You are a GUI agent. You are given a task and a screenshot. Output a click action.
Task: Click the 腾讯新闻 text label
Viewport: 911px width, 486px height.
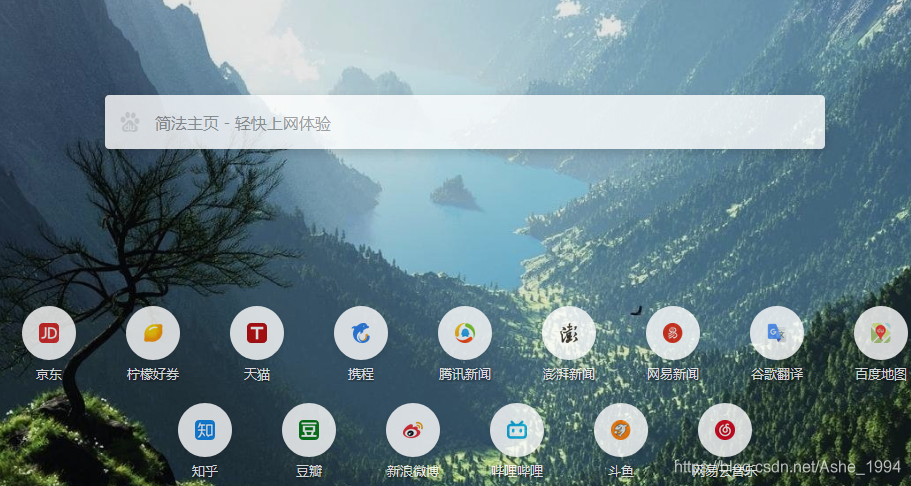[465, 374]
